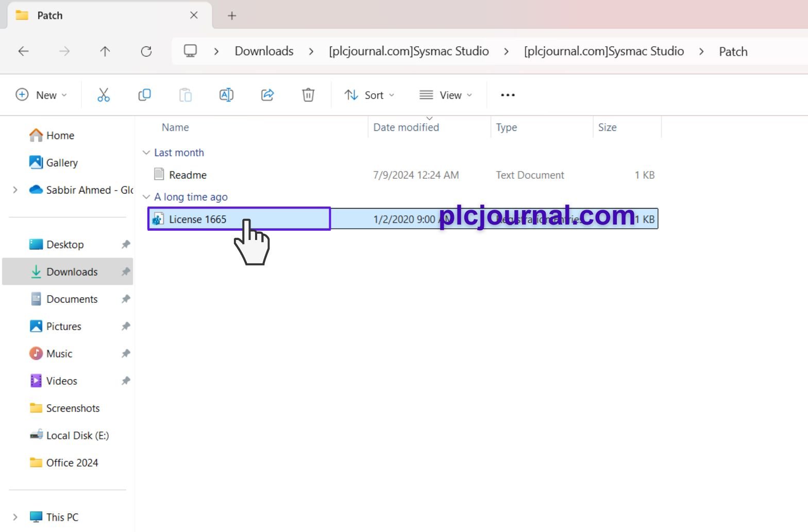The image size is (808, 532).
Task: Collapse the A long time ago group
Action: pos(146,197)
